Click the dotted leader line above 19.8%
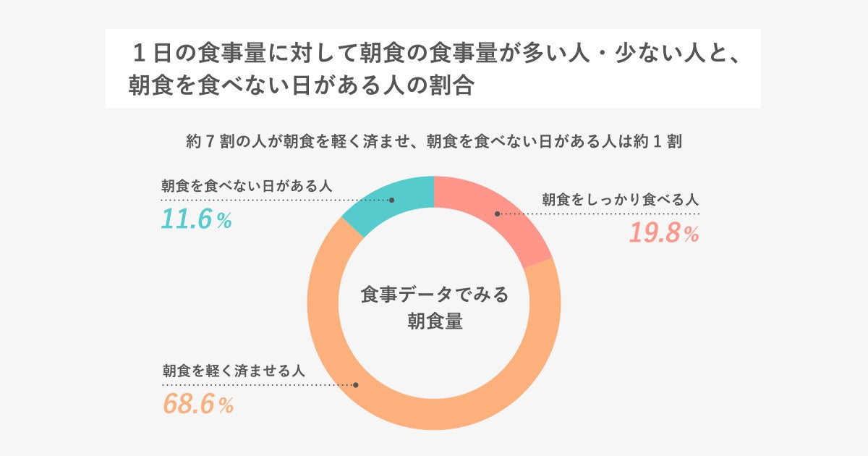Viewport: 868px width, 456px height. point(600,214)
